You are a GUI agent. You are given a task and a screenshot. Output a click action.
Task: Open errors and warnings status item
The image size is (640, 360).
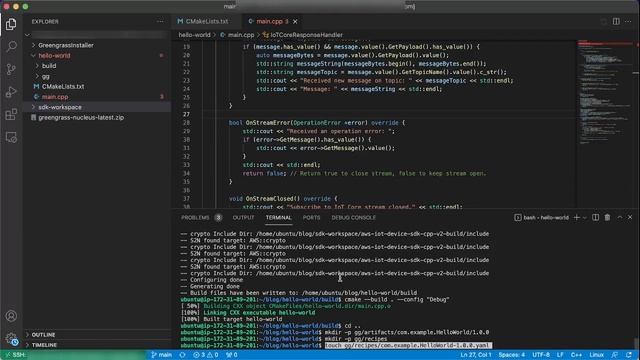tap(206, 355)
